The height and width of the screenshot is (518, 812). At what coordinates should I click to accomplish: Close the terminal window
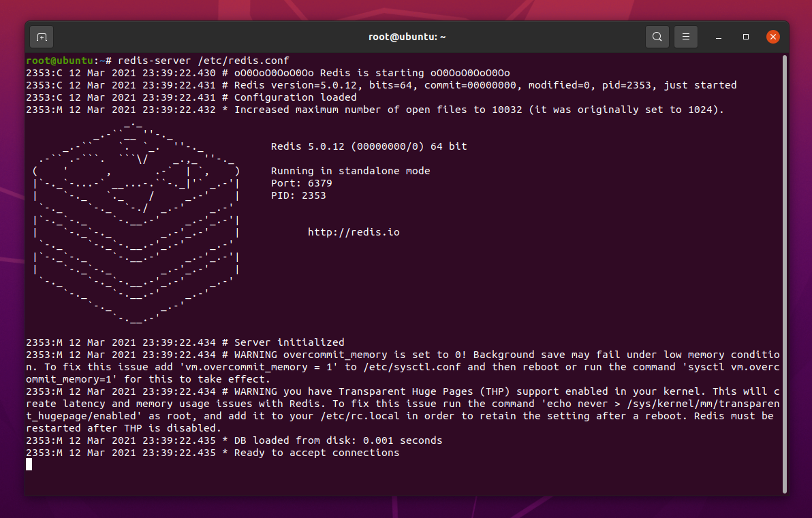click(772, 37)
